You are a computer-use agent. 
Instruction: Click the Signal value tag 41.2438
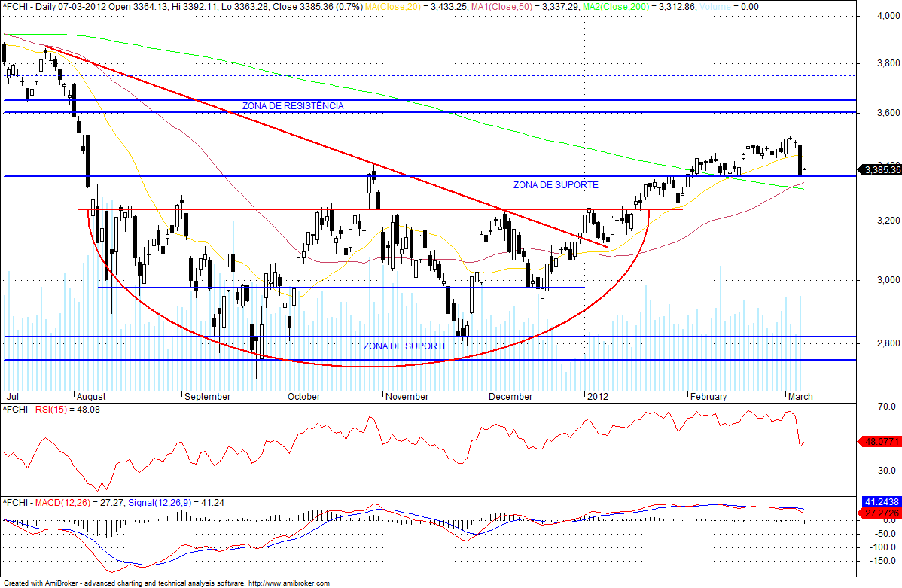click(881, 502)
